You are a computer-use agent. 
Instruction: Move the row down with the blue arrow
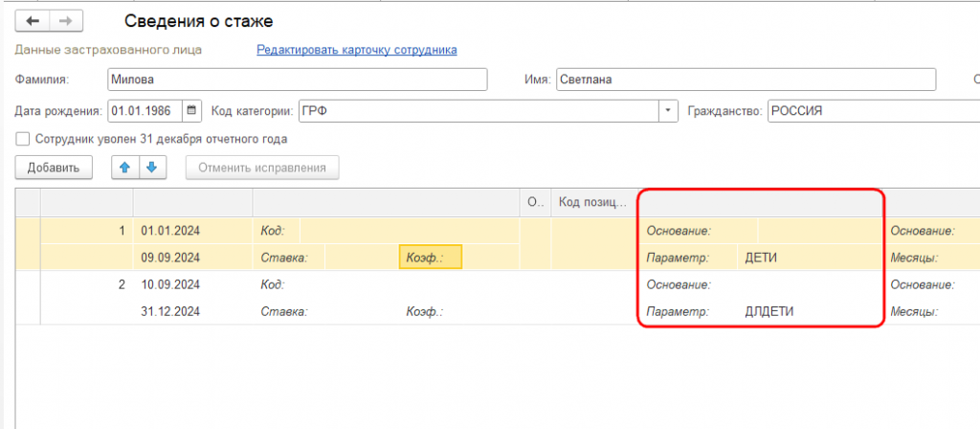pos(152,168)
